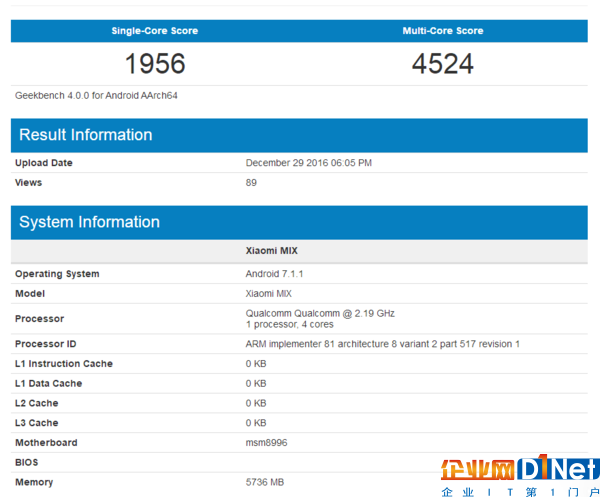
Task: Select the 1 processor, 4 cores text
Action: coord(289,324)
